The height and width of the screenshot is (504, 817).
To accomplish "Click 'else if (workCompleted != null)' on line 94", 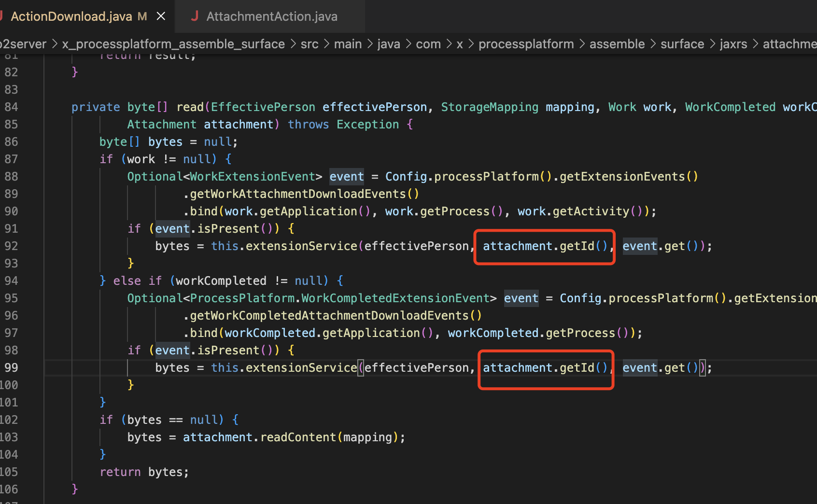I will click(221, 281).
